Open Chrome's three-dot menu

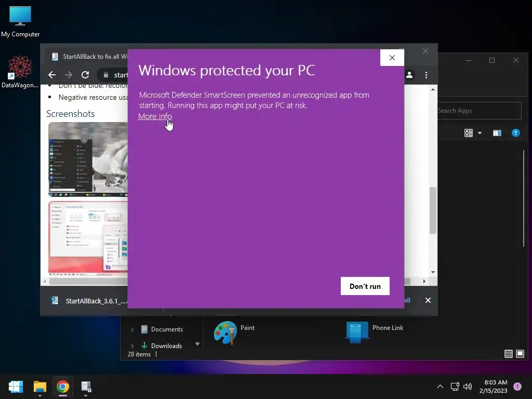(x=426, y=75)
